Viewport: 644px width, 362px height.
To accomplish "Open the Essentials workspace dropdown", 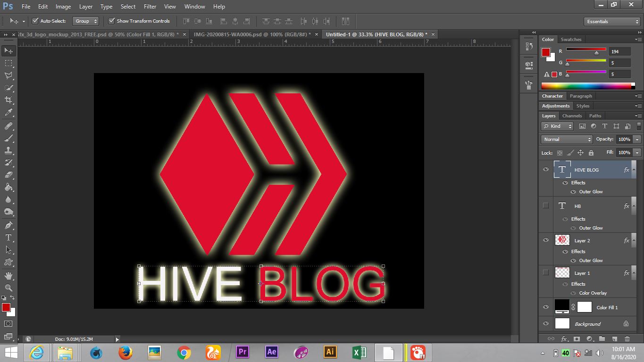I will [x=611, y=22].
